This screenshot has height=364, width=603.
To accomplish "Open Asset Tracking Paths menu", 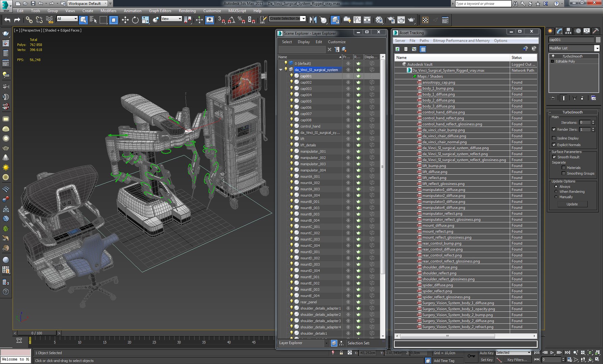I will click(424, 40).
